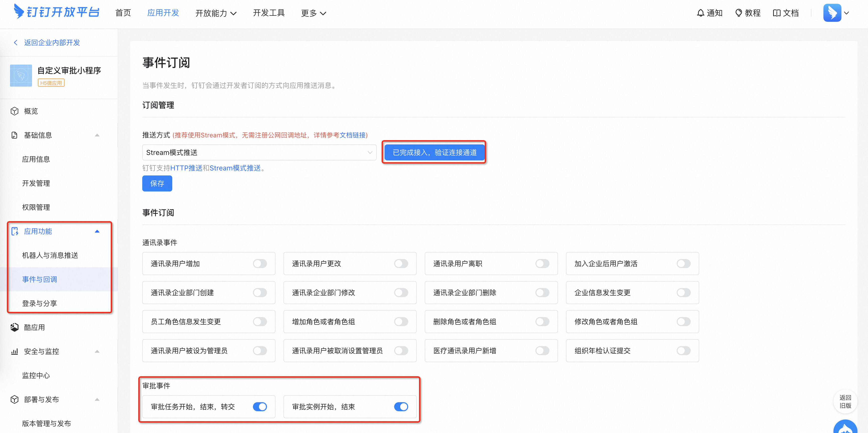Screen dimensions: 868x433
Task: Click the 酷应用 sidebar icon
Action: pos(15,327)
